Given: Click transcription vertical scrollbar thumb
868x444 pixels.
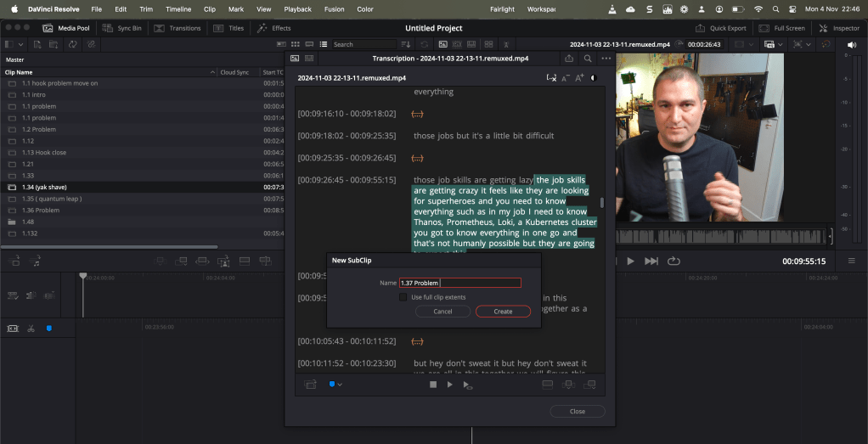Looking at the screenshot, I should pos(601,203).
